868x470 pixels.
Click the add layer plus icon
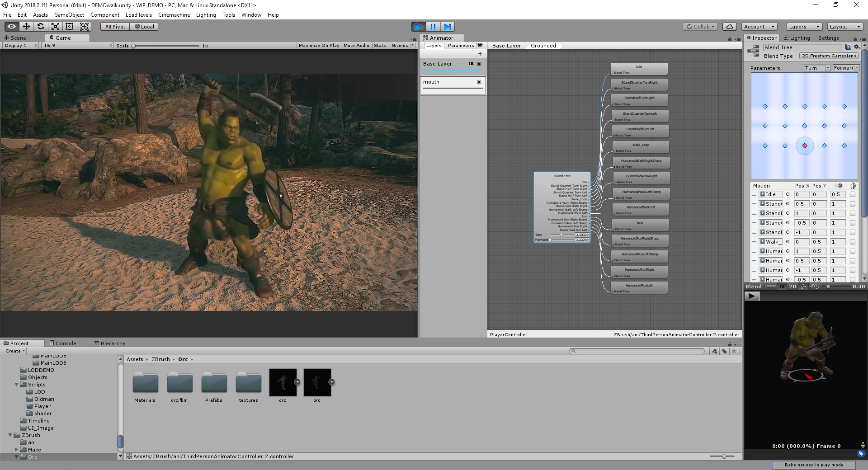coord(480,54)
